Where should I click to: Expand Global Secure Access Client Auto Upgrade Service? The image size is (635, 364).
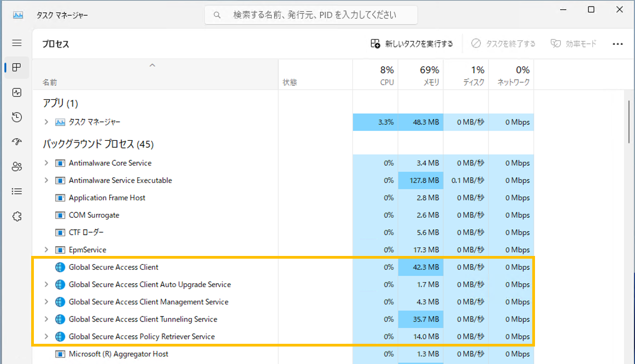coord(46,284)
